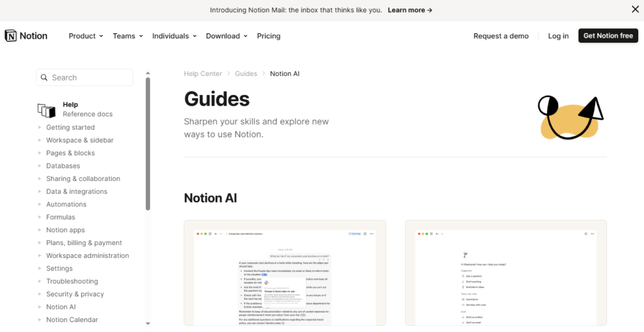Screen dimensions: 644x332
Task: Open Workspace administration section
Action: pyautogui.click(x=87, y=255)
